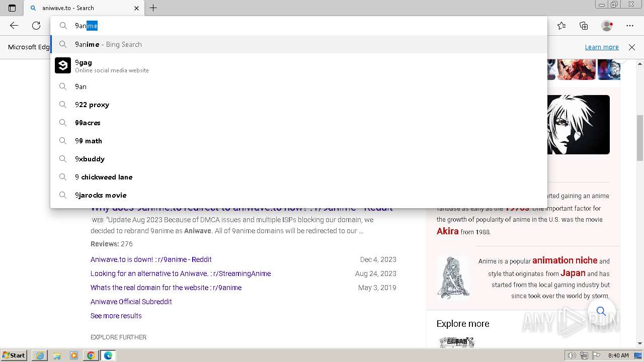This screenshot has width=644, height=362.
Task: Open the Windows Start menu
Action: [14, 355]
